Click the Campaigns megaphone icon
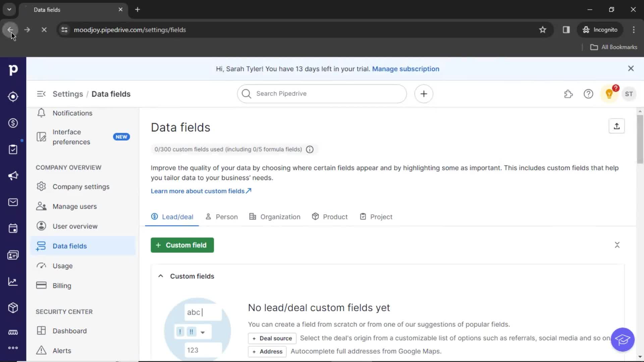This screenshot has height=362, width=644. (13, 176)
